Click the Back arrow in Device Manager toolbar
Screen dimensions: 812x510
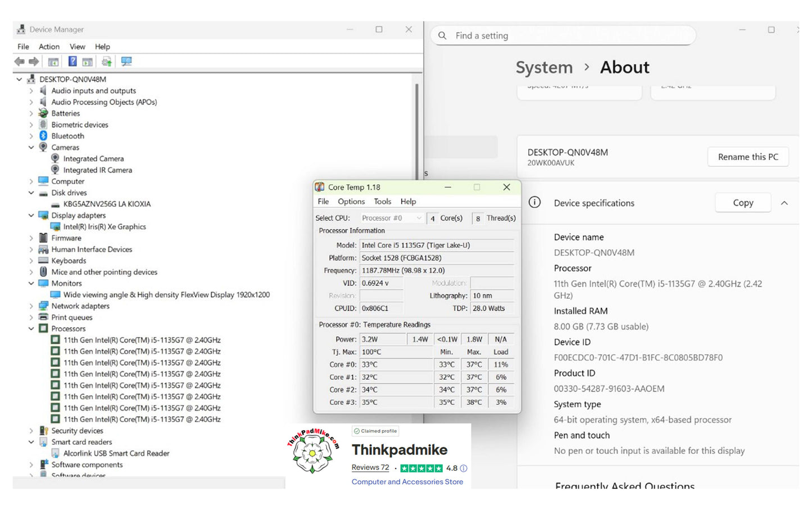tap(20, 62)
